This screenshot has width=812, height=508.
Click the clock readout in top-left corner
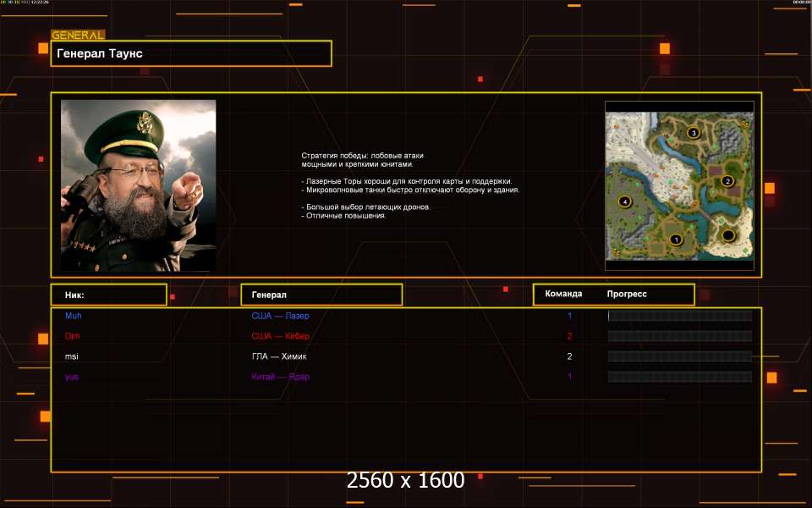point(39,3)
